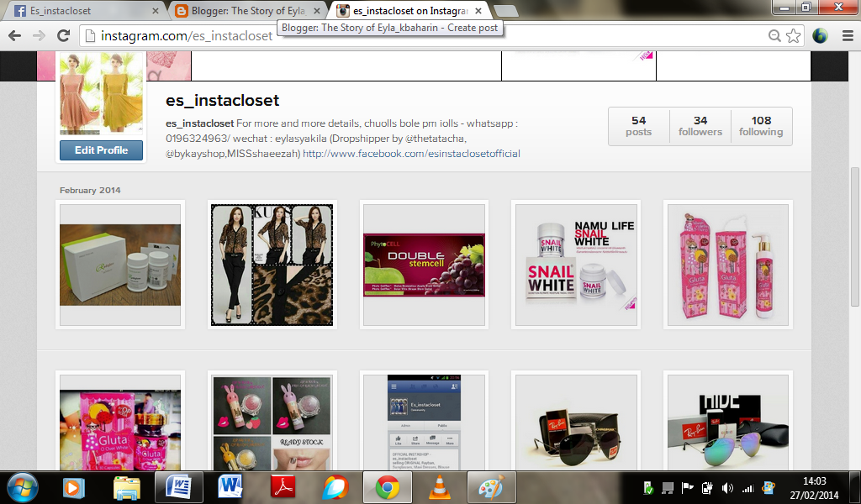The height and width of the screenshot is (504, 861).
Task: Click the February 2014 date label
Action: 90,191
